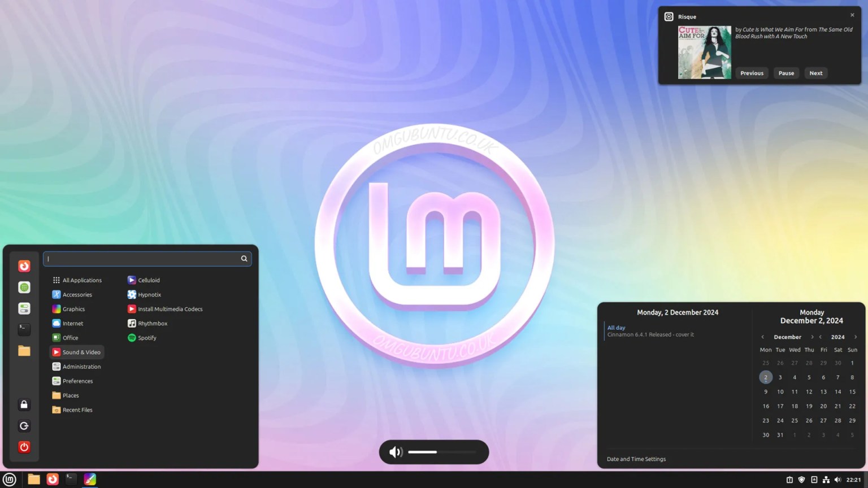Open Firefox from the bottom panel

click(52, 479)
